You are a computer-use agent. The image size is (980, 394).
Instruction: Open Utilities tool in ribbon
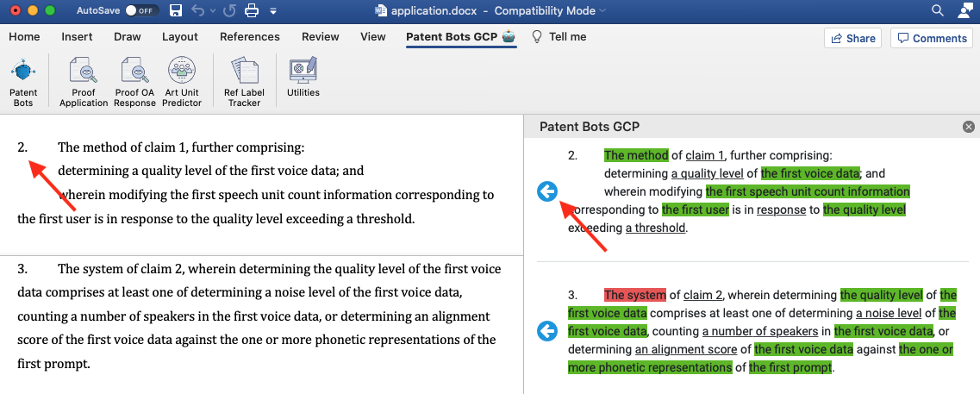point(303,78)
